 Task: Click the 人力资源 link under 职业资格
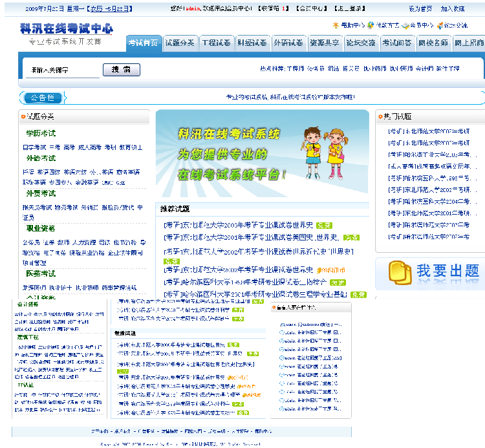coord(84,242)
